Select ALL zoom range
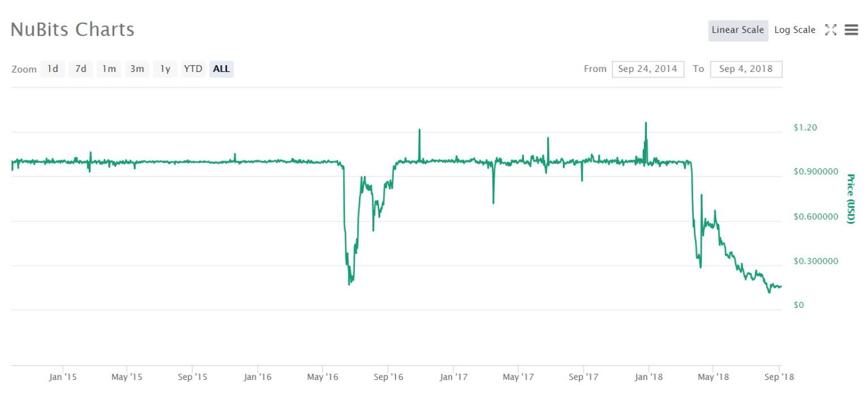 pos(221,69)
